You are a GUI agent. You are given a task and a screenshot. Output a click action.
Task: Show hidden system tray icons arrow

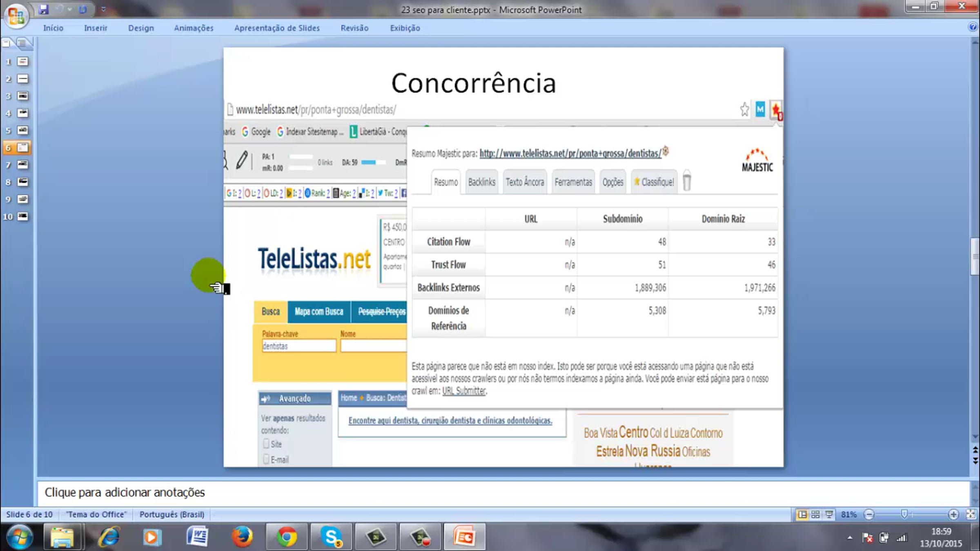850,538
